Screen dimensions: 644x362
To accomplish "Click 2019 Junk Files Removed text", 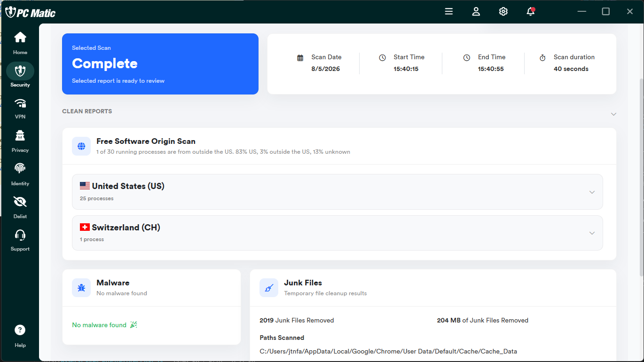I will [297, 320].
